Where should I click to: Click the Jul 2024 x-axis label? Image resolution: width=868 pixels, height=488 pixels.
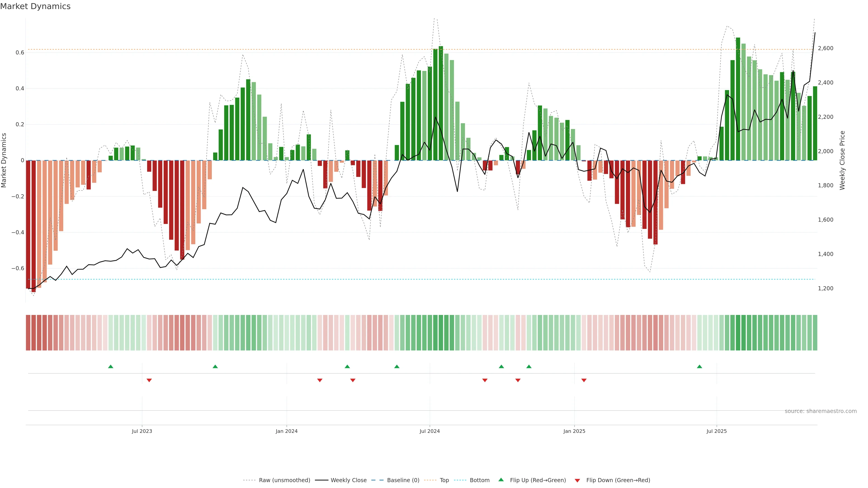(x=430, y=431)
